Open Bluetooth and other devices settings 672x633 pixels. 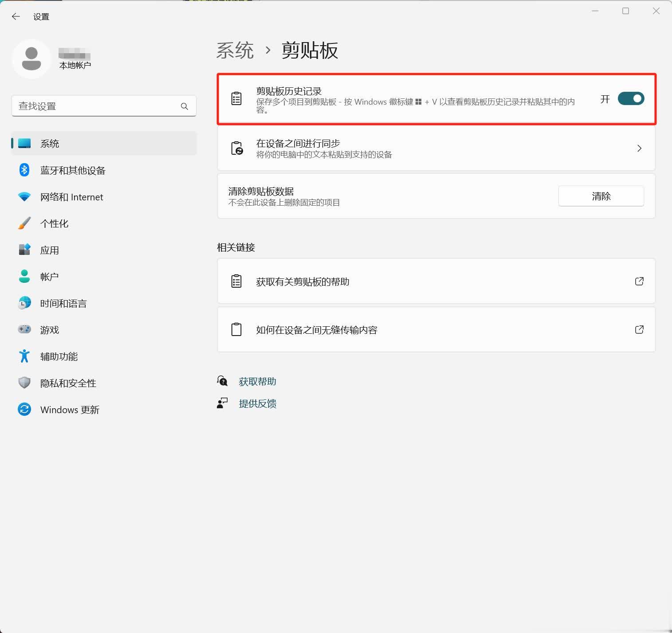(x=73, y=171)
